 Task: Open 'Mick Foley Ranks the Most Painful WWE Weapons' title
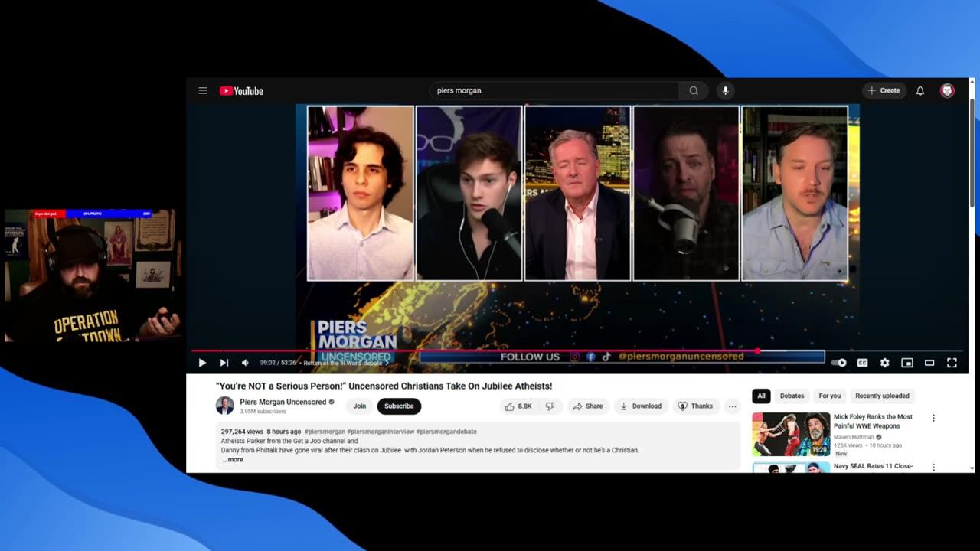873,421
